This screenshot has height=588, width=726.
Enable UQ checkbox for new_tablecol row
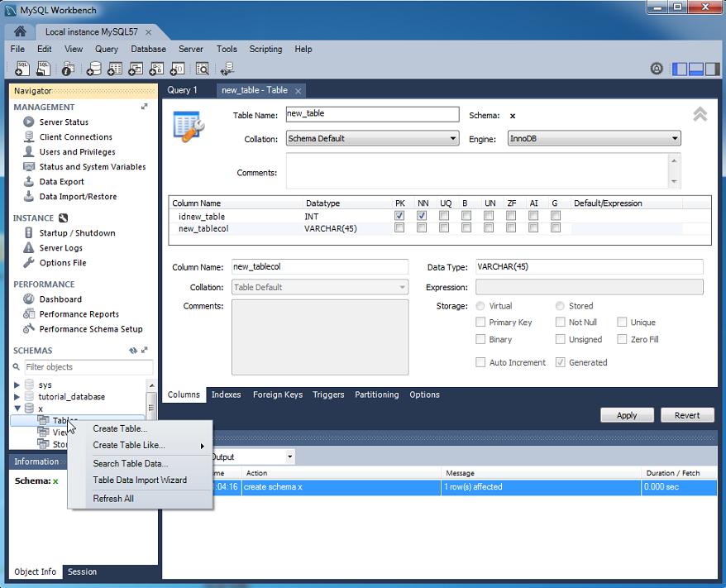(x=443, y=227)
